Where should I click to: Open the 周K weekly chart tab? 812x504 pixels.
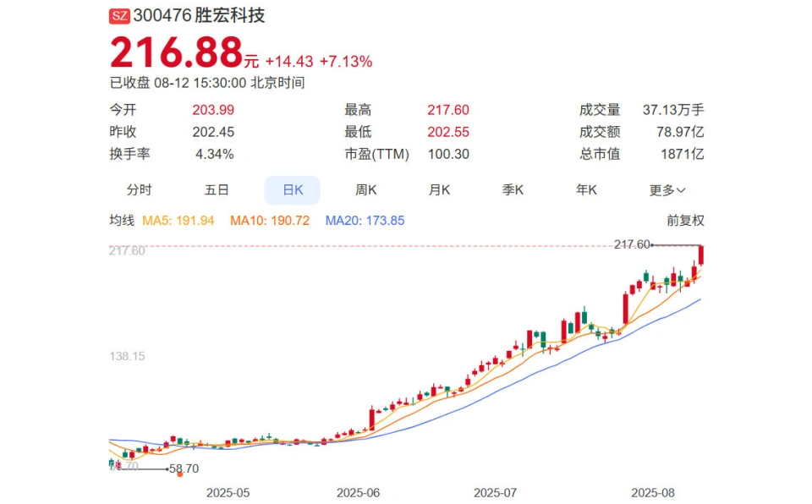(x=365, y=190)
